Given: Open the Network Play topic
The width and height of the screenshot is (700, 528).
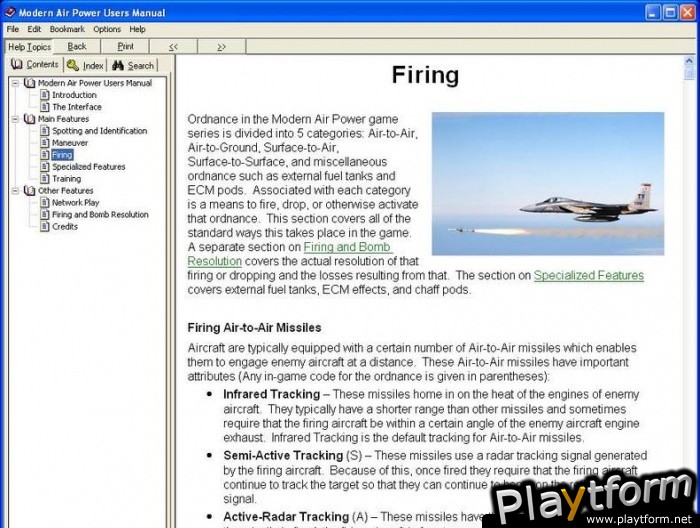Looking at the screenshot, I should pyautogui.click(x=75, y=203).
